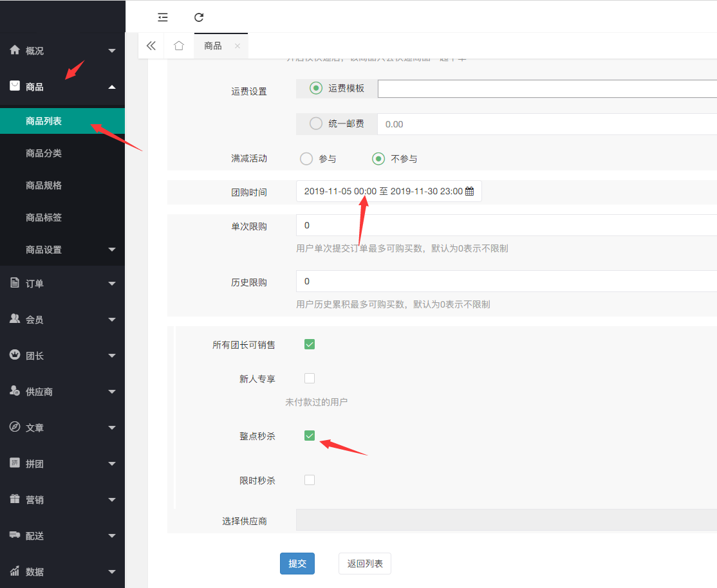This screenshot has height=588, width=717.
Task: Click the 提交 submit button
Action: tap(297, 563)
